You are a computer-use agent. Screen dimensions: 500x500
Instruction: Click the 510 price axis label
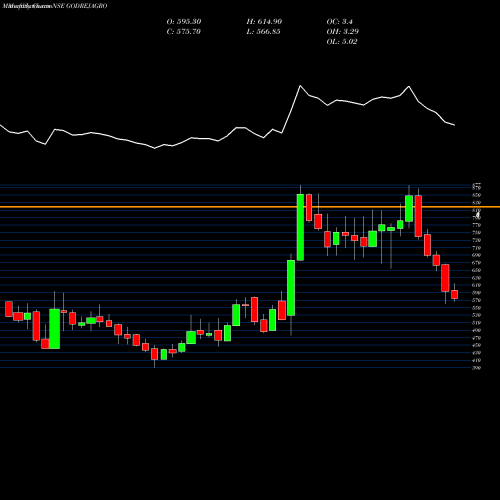[476, 323]
